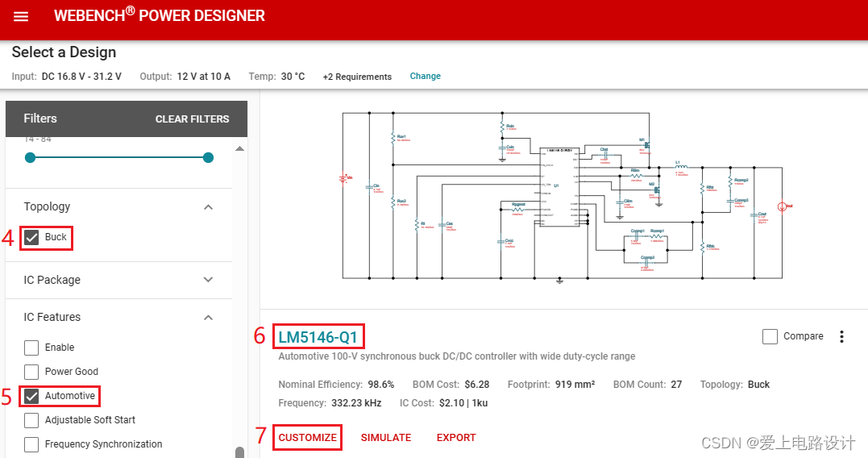Click the Select a Design heading
Viewport: 868px width, 458px height.
coord(64,52)
